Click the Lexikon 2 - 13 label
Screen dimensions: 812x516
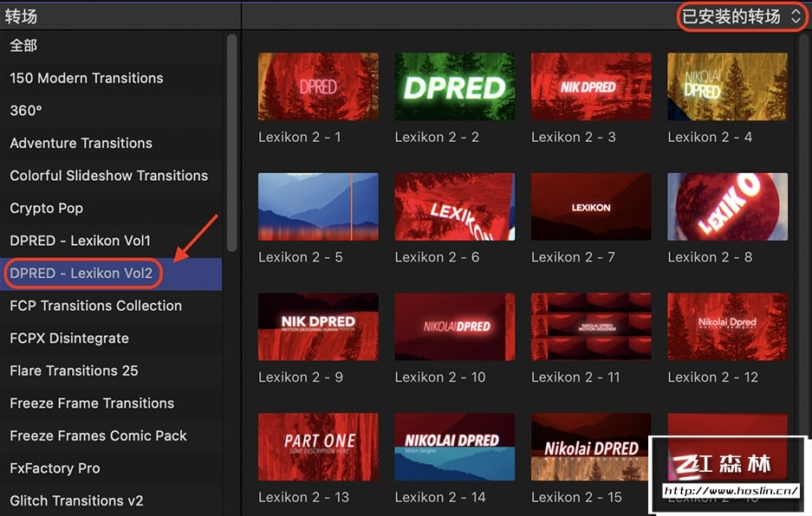tap(303, 497)
